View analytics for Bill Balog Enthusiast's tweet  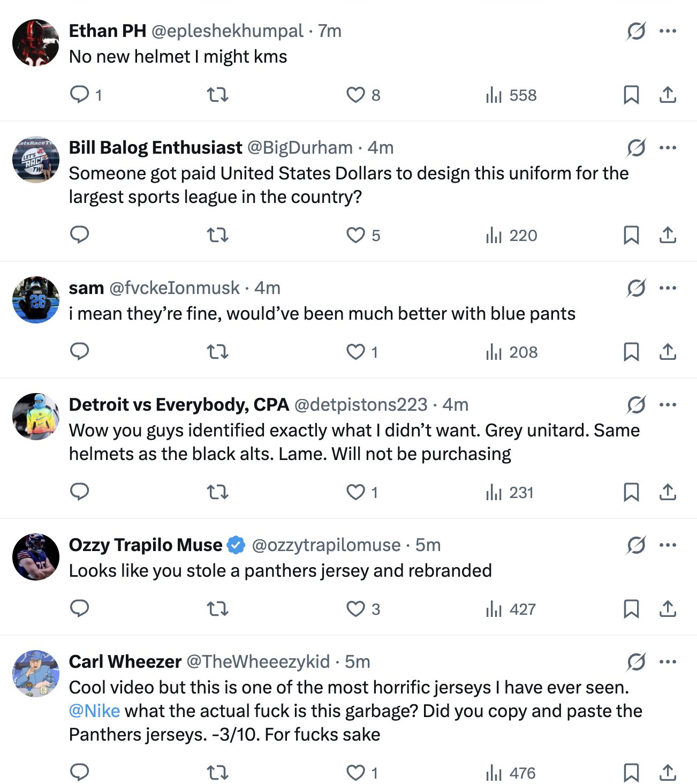click(511, 235)
